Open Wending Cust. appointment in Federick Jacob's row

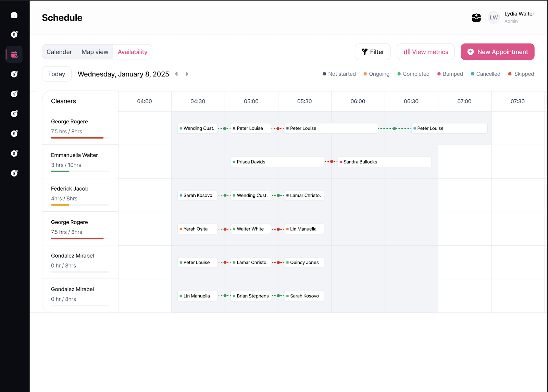click(251, 196)
